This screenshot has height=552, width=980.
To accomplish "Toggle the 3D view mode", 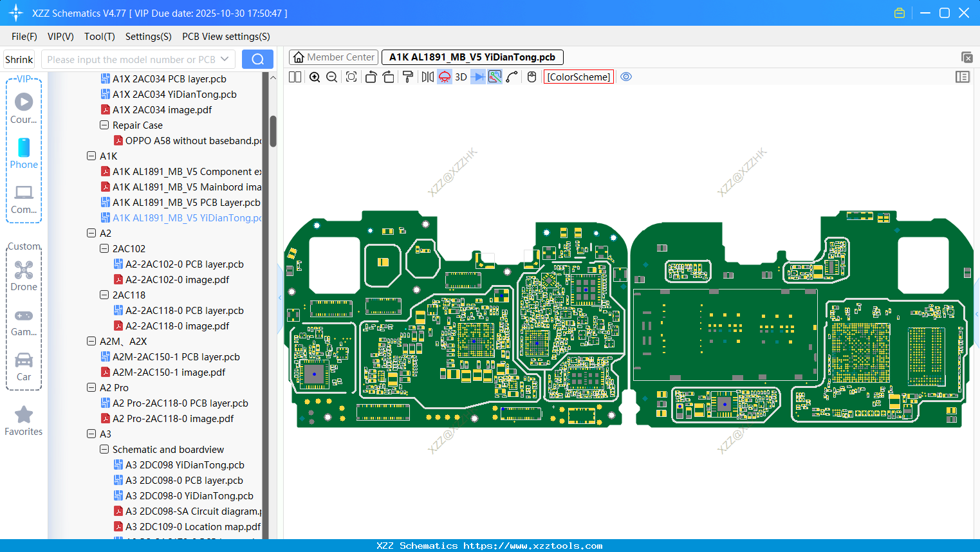I will tap(461, 77).
